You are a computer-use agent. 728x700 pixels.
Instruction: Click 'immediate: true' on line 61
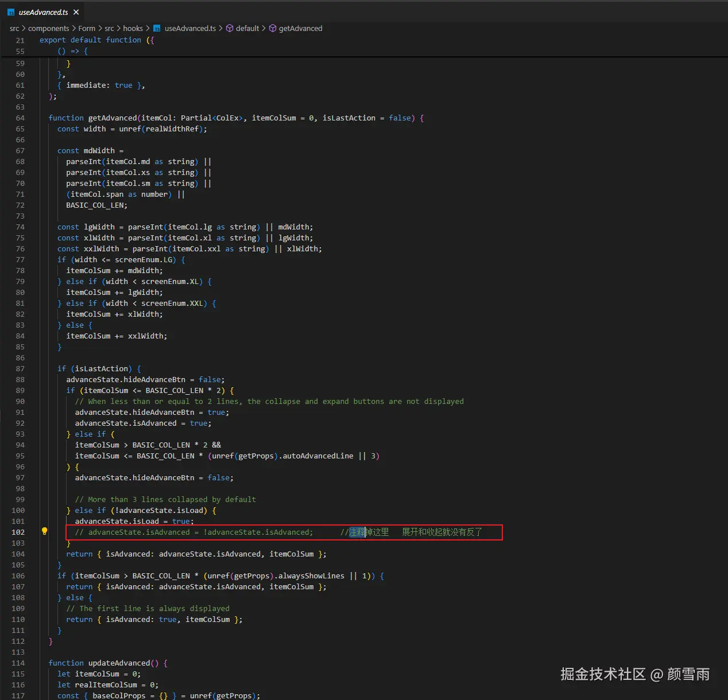point(99,85)
